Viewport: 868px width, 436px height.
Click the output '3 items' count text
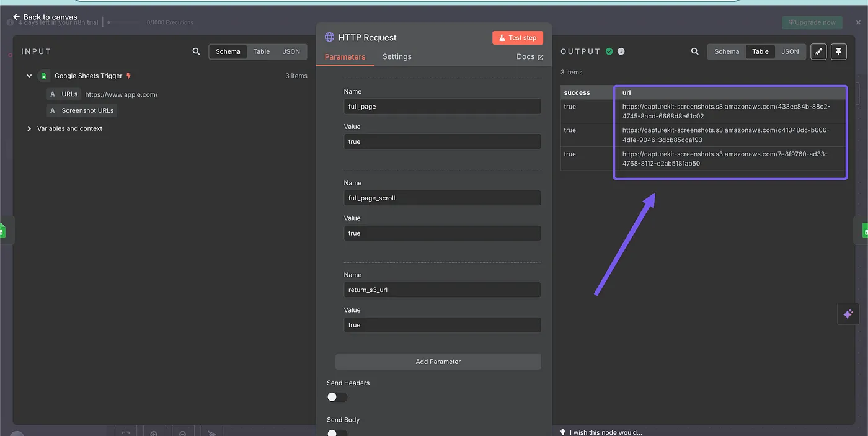pos(572,72)
